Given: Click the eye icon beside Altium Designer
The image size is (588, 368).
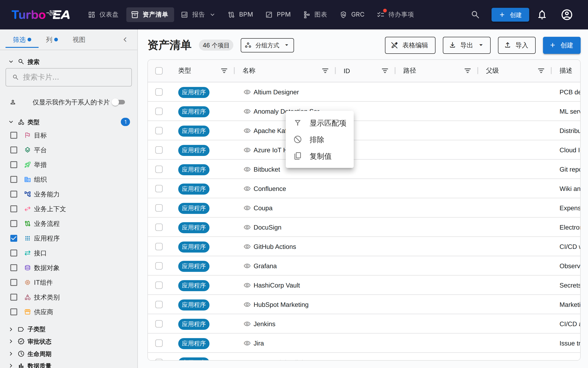Looking at the screenshot, I should tap(247, 92).
